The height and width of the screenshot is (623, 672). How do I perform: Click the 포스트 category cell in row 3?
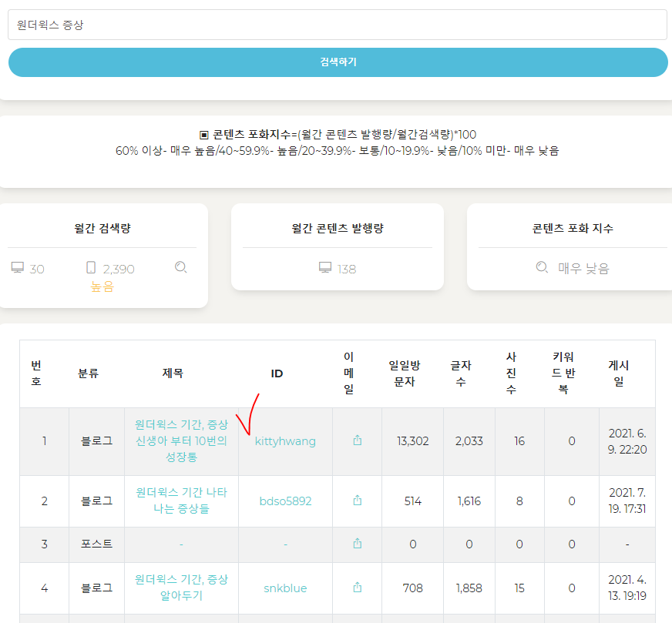[96, 544]
